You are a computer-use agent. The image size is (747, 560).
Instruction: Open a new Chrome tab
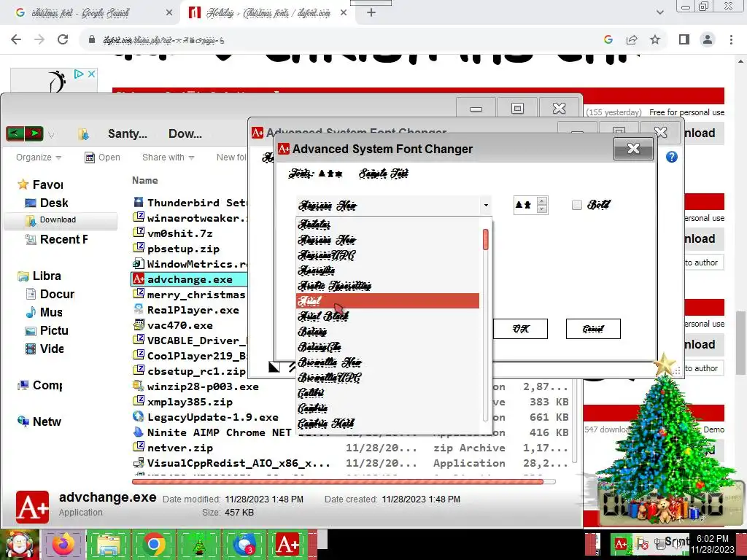pyautogui.click(x=371, y=13)
